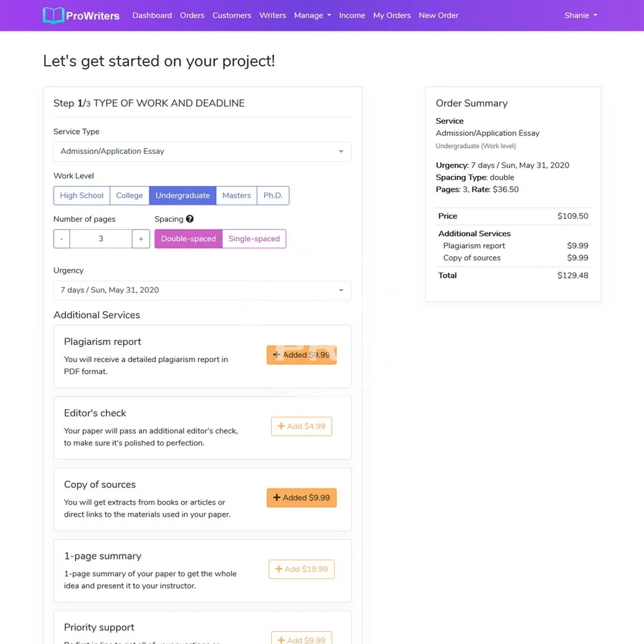Open the Manage menu dropdown
This screenshot has width=644, height=644.
tap(313, 16)
